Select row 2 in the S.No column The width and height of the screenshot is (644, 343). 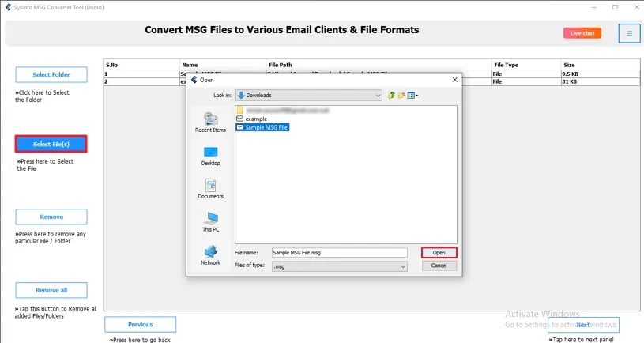click(x=141, y=81)
